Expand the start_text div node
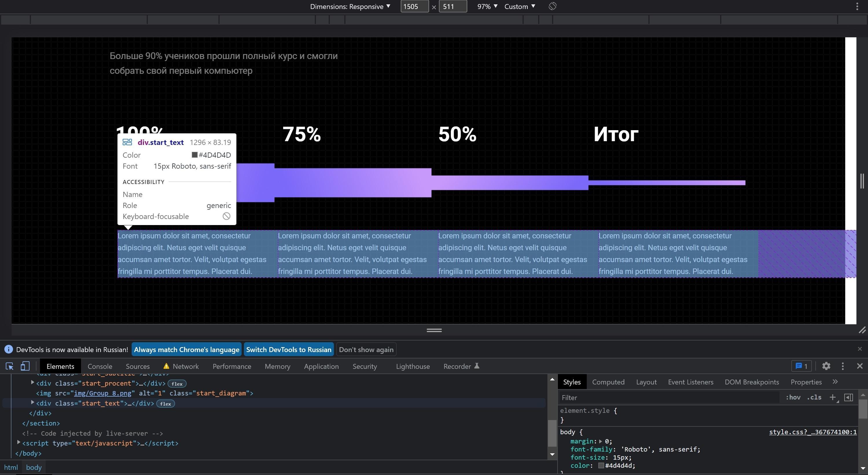The width and height of the screenshot is (868, 475). [x=33, y=403]
